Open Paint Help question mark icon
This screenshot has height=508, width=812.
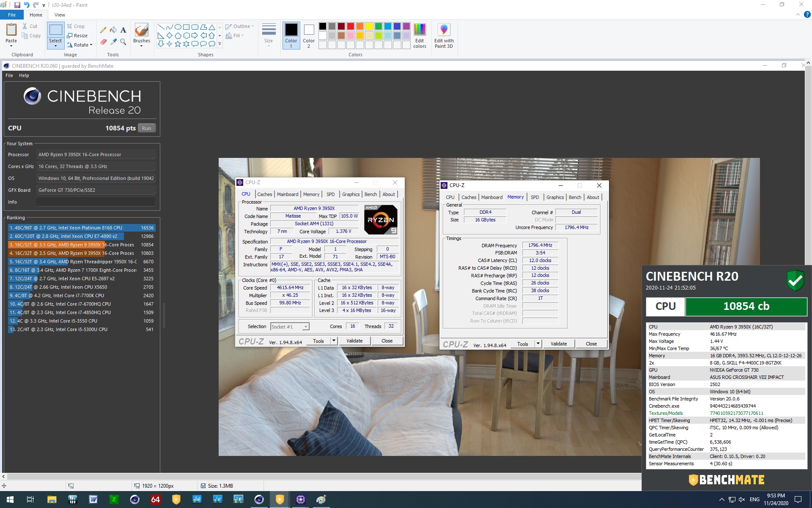coord(807,14)
